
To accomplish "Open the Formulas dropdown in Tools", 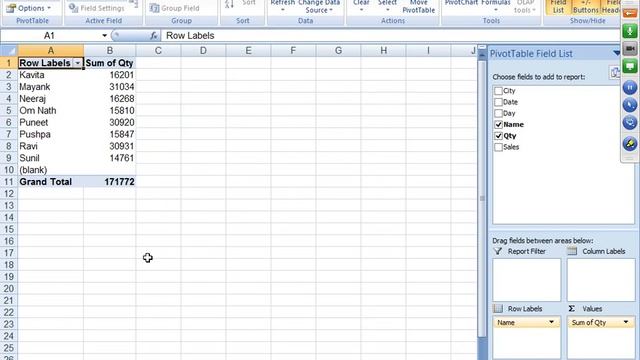I will click(496, 6).
